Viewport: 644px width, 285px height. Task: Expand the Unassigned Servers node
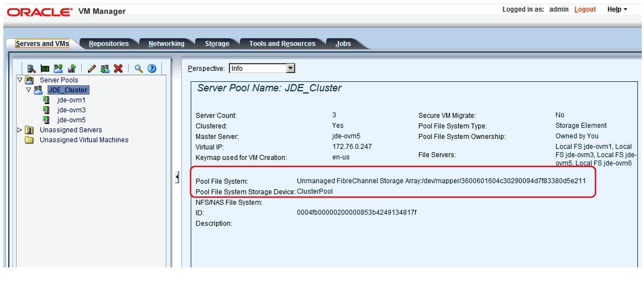tap(19, 129)
